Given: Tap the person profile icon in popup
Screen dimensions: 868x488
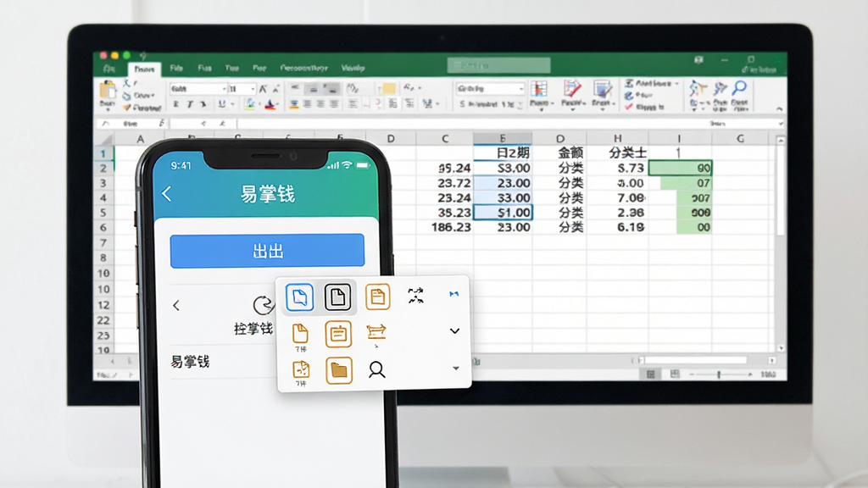Looking at the screenshot, I should (x=376, y=369).
